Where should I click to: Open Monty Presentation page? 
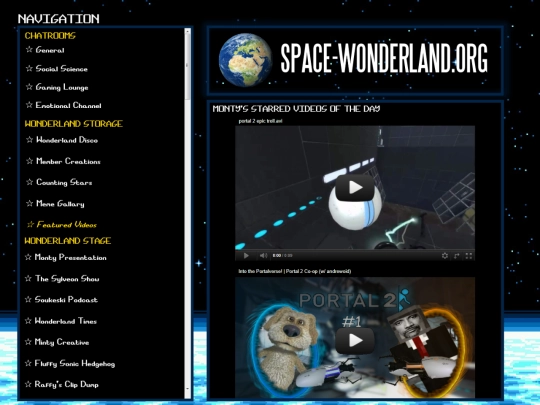coord(70,258)
